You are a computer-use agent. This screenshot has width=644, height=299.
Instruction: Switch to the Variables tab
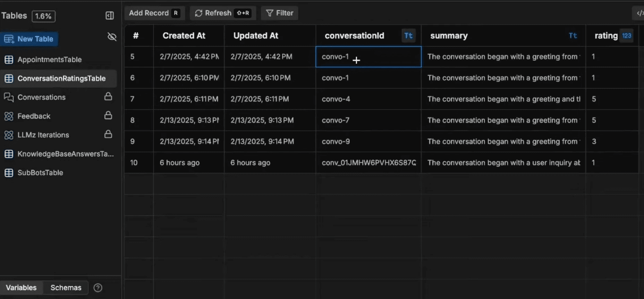pyautogui.click(x=21, y=288)
